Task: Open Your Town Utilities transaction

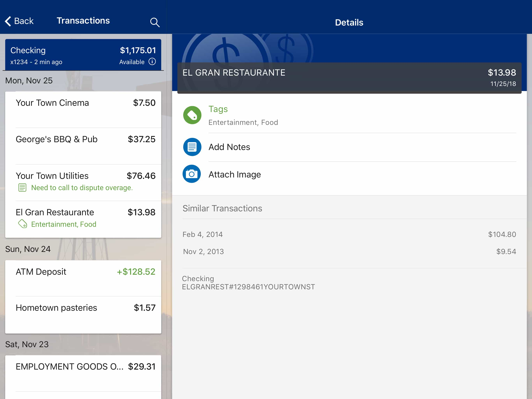Action: 83,183
